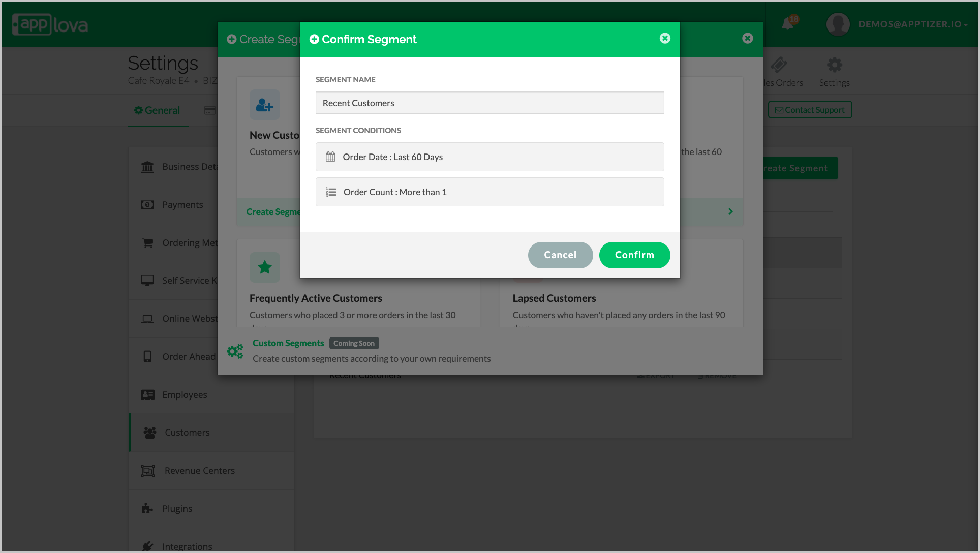This screenshot has width=980, height=553.
Task: Click the Applova logo
Action: [50, 24]
